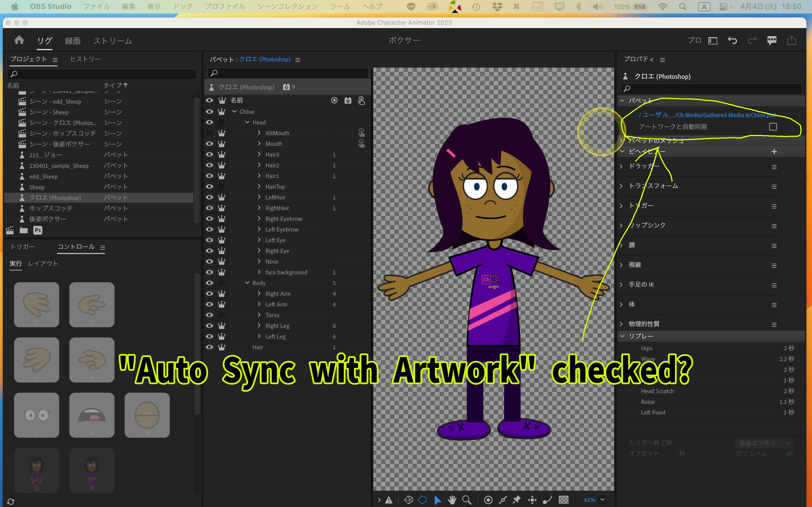Hide the Mouth layer with eye icon
Viewport: 812px width, 507px height.
(209, 144)
